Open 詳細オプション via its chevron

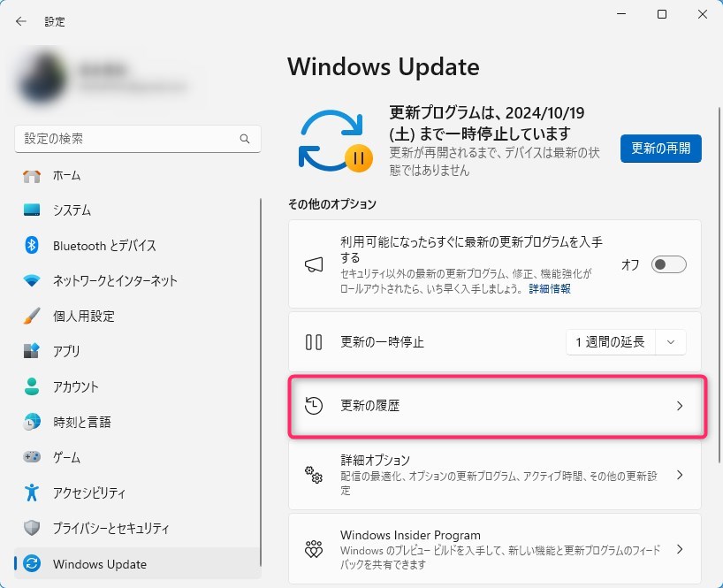tap(679, 475)
